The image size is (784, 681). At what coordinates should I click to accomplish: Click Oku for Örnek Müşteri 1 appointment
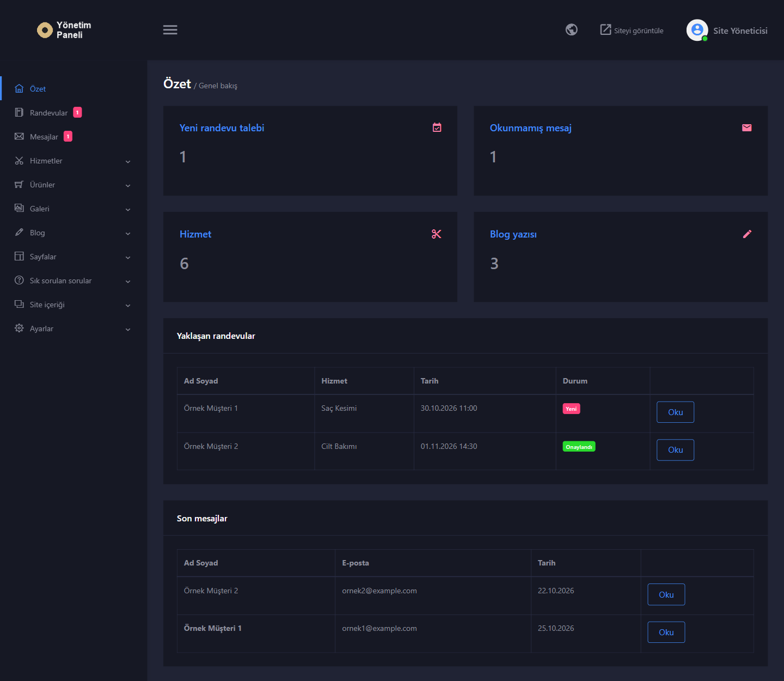pos(675,412)
